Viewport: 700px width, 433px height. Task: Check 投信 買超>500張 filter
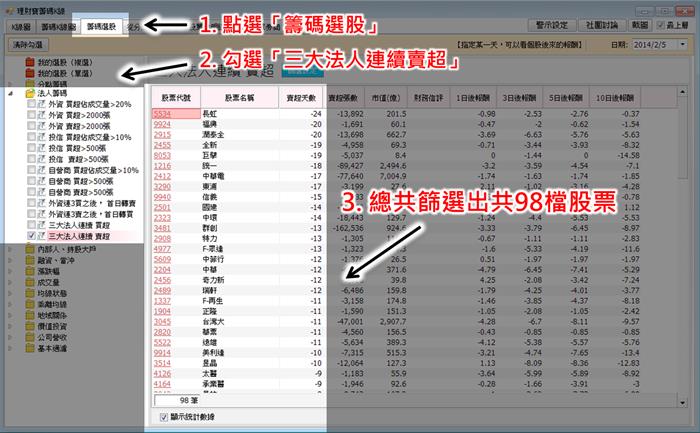31,148
